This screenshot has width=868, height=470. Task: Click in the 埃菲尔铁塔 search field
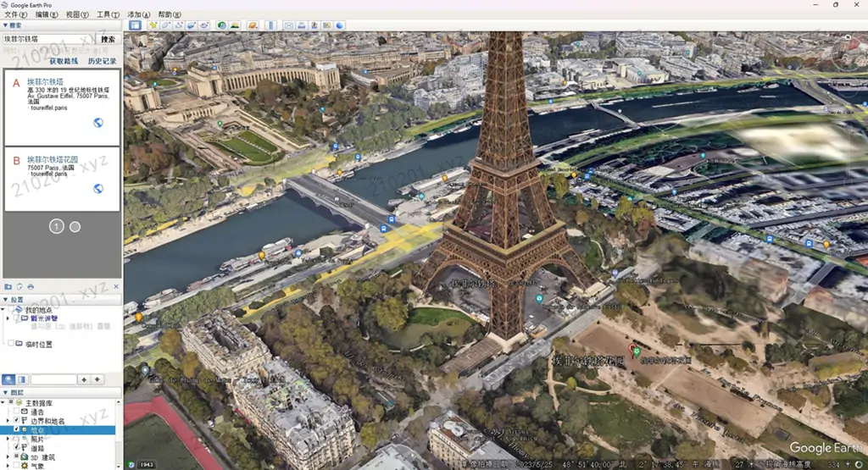click(x=48, y=39)
